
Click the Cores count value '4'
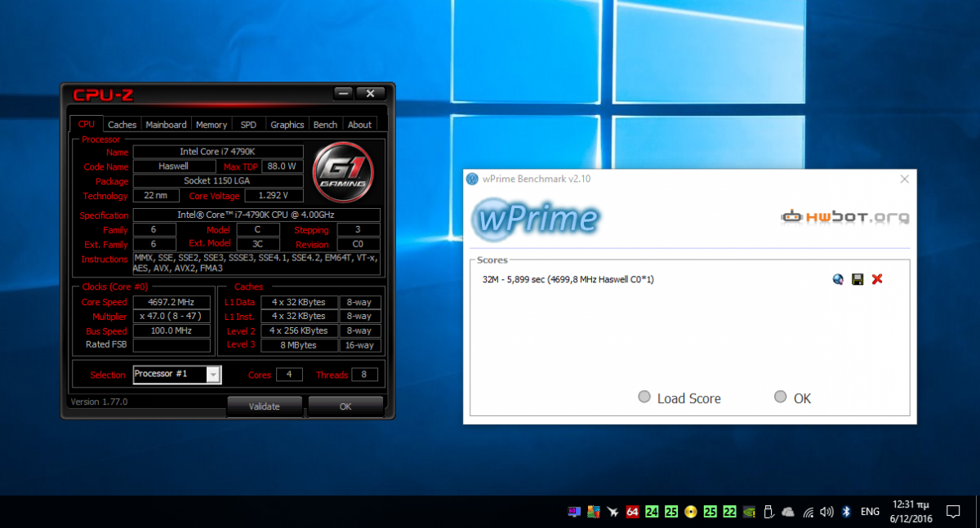pyautogui.click(x=289, y=375)
